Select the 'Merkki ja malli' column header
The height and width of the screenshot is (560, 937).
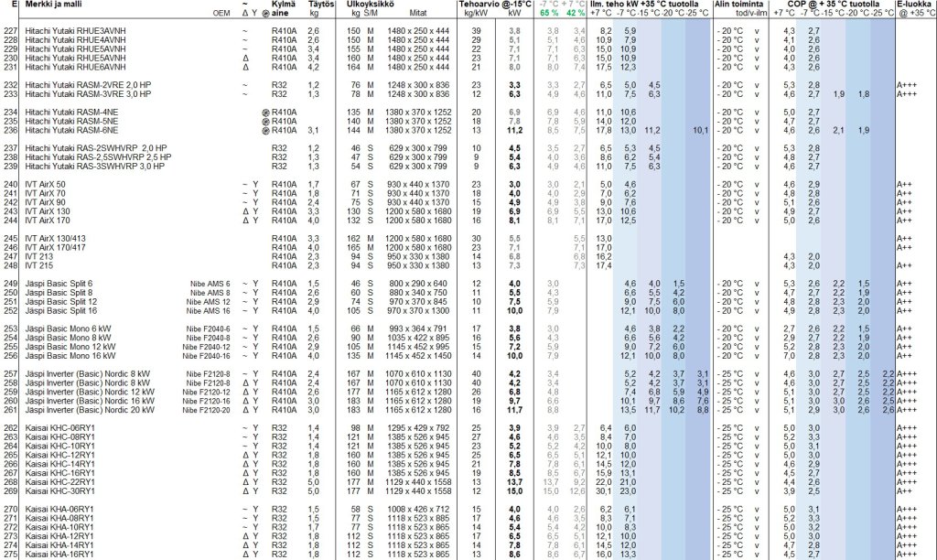pyautogui.click(x=53, y=5)
